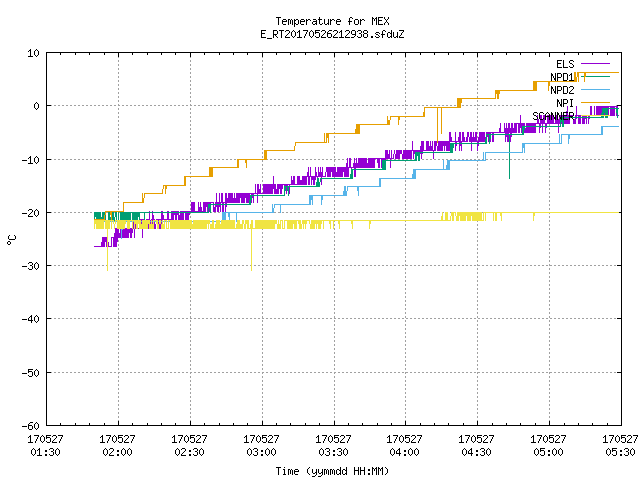Click the x-axis tick label 05:30
This screenshot has height=480, width=640.
point(620,452)
